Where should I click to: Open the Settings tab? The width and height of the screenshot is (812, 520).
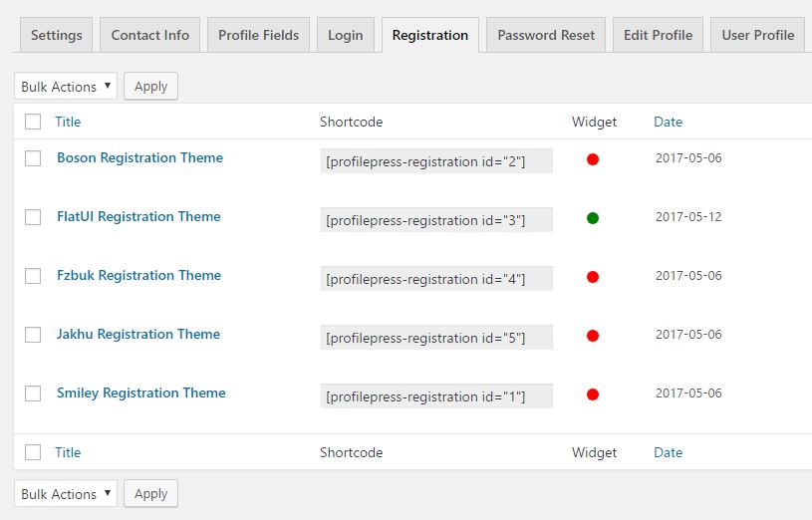57,35
